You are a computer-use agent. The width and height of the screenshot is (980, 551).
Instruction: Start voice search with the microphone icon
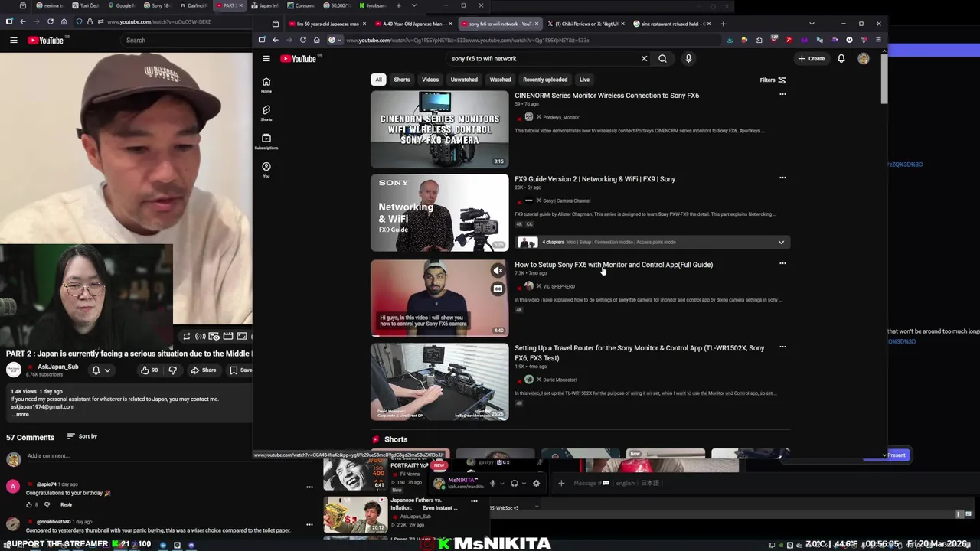[x=688, y=59]
